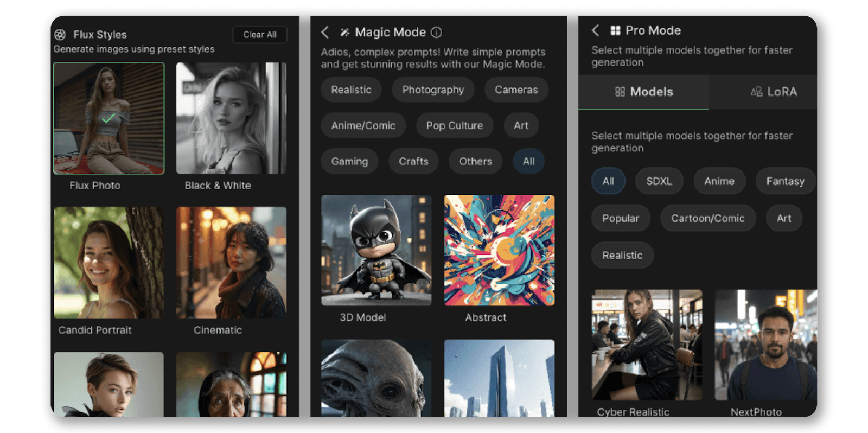Select the Flux Photo style thumbnail
The width and height of the screenshot is (868, 433).
coord(108,118)
